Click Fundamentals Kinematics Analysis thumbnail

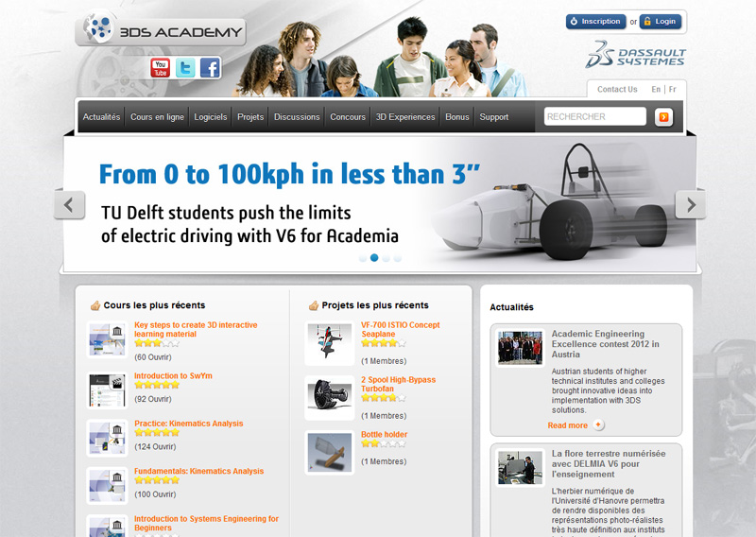[x=107, y=486]
